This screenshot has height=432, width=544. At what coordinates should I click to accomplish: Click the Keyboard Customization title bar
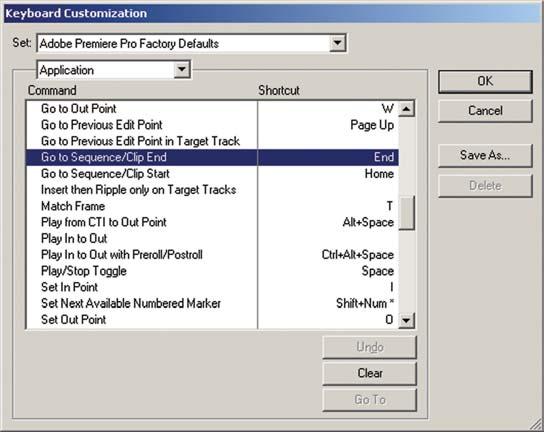click(x=272, y=14)
